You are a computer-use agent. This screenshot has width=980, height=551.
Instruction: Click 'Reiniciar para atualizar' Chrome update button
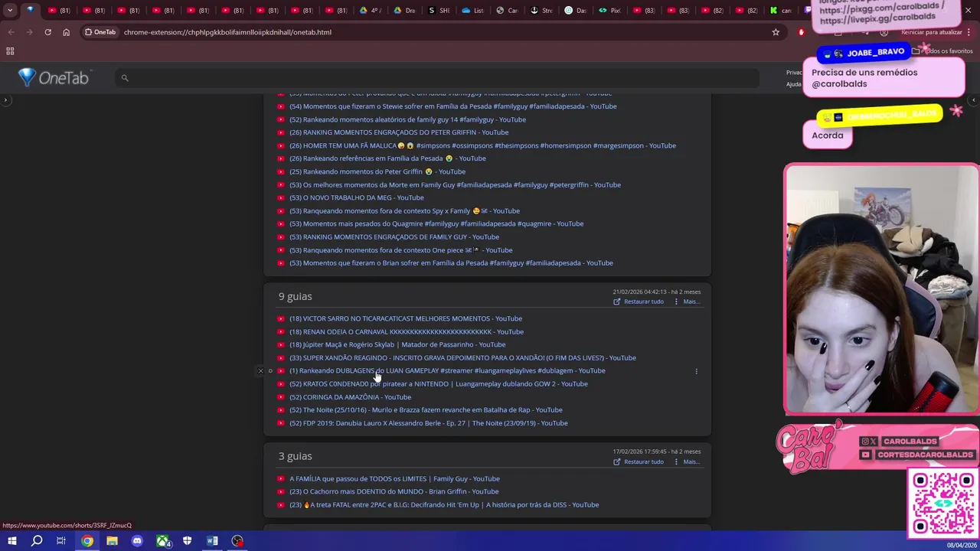pyautogui.click(x=931, y=32)
